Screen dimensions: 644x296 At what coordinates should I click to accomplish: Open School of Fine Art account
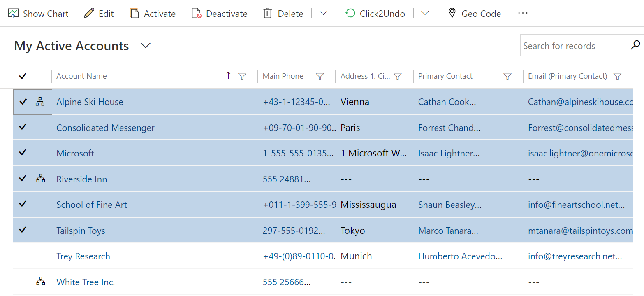pos(92,205)
